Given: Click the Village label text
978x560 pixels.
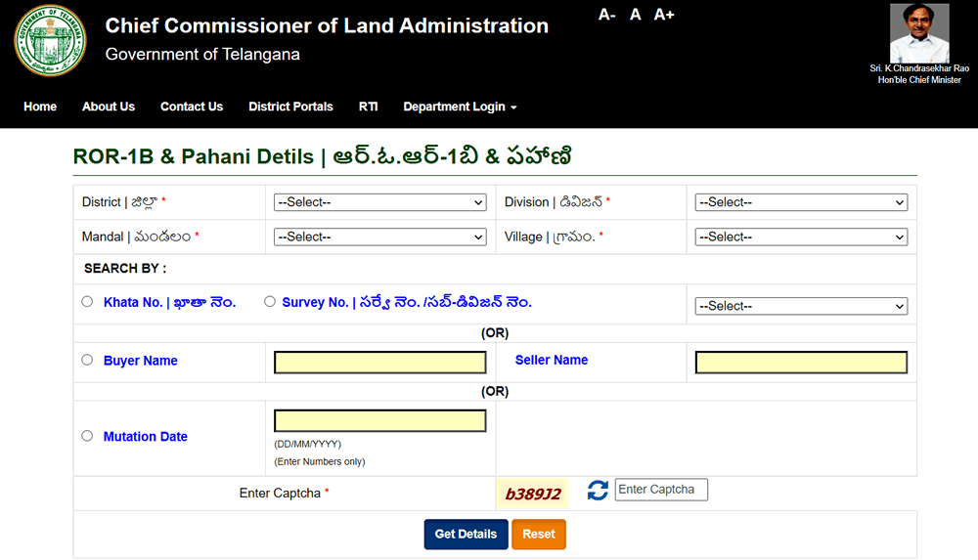Looking at the screenshot, I should (x=554, y=237).
